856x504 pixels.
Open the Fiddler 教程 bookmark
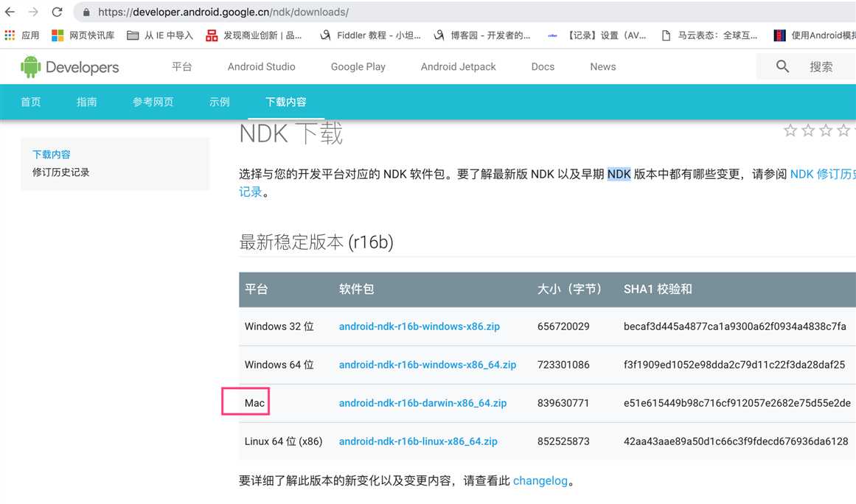[x=370, y=35]
